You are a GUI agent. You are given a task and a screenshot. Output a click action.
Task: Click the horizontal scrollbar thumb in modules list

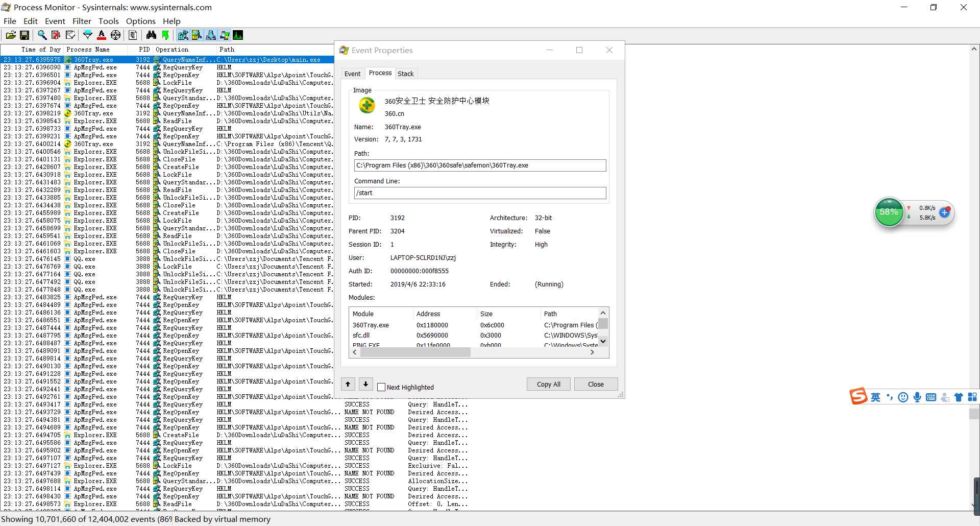(414, 352)
